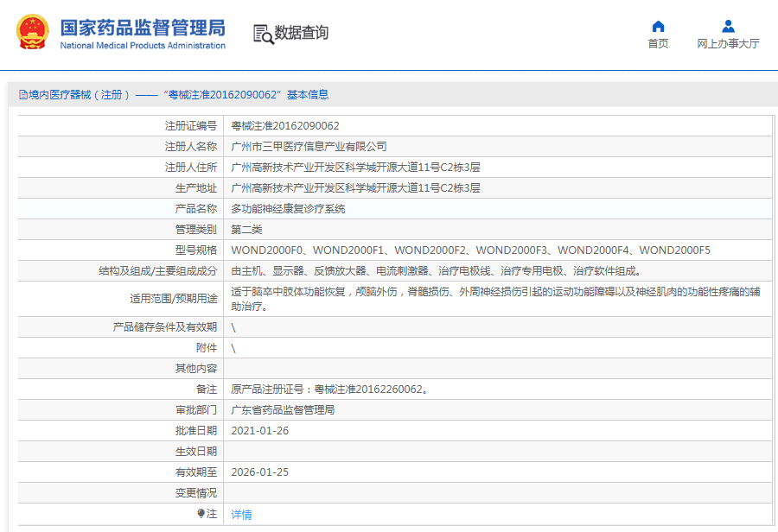
Task: Click the approval date 2021-01-26
Action: point(260,431)
